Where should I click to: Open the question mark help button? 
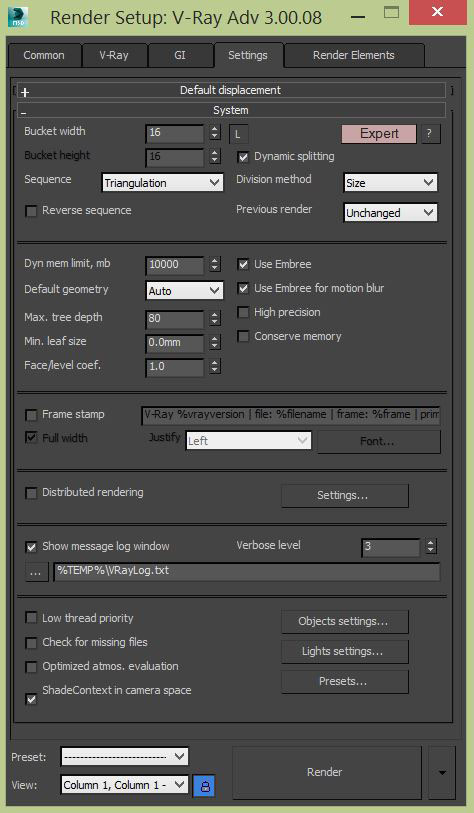click(x=430, y=134)
